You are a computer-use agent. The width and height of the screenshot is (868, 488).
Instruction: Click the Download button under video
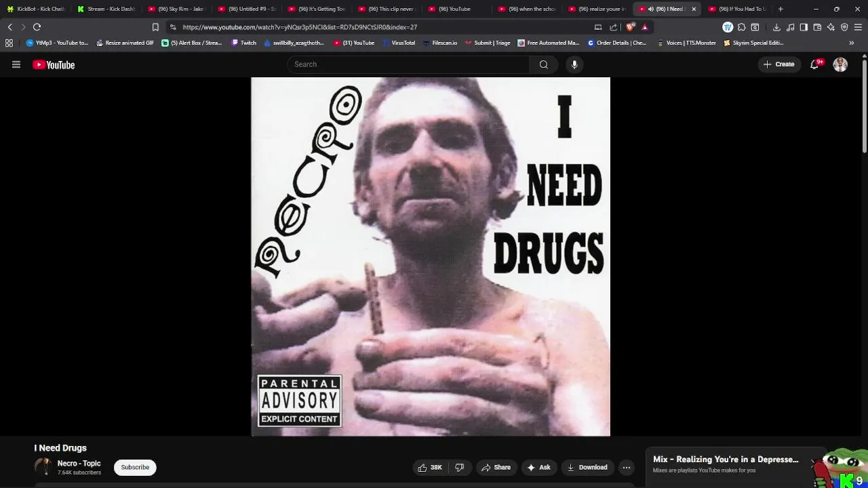tap(587, 467)
